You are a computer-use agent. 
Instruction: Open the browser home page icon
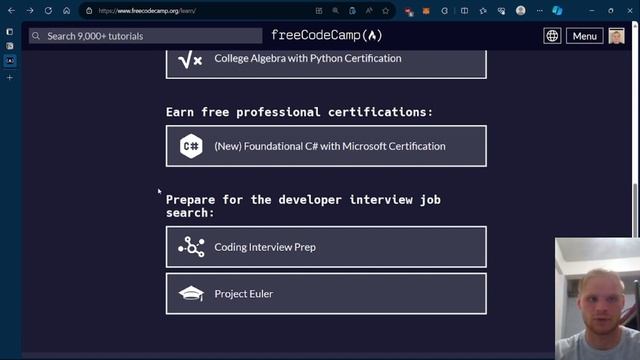tap(67, 11)
